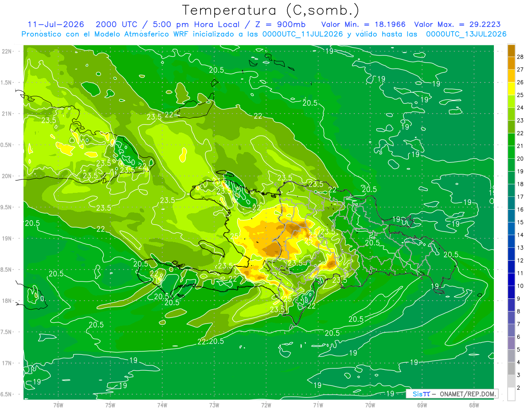Click the '73W' longitude label
Screen dimensions: 532x411
214,406
